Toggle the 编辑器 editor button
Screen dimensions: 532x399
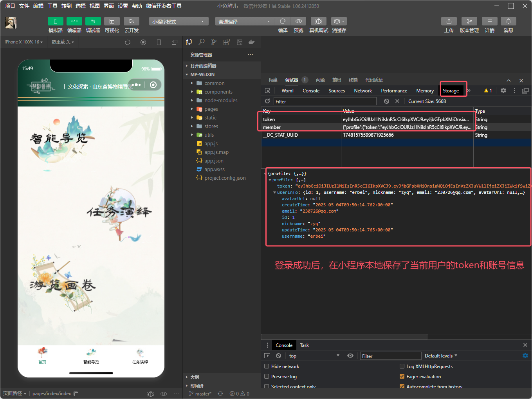pyautogui.click(x=74, y=21)
